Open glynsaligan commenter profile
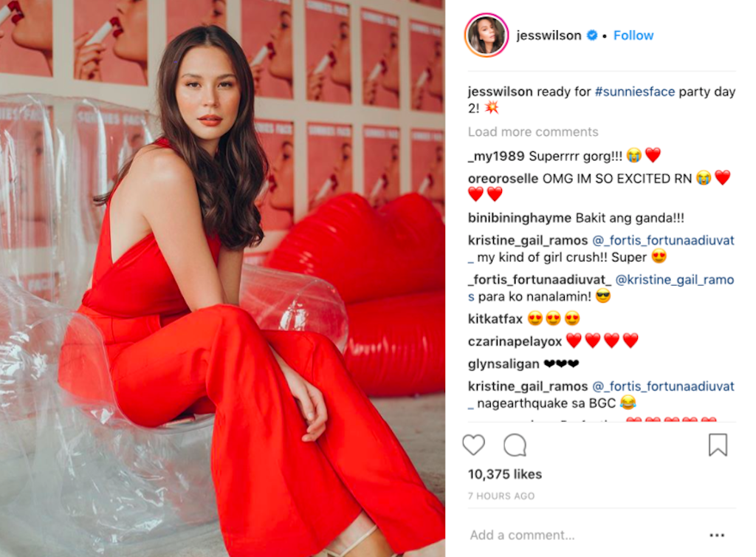756x557 pixels. tap(504, 363)
